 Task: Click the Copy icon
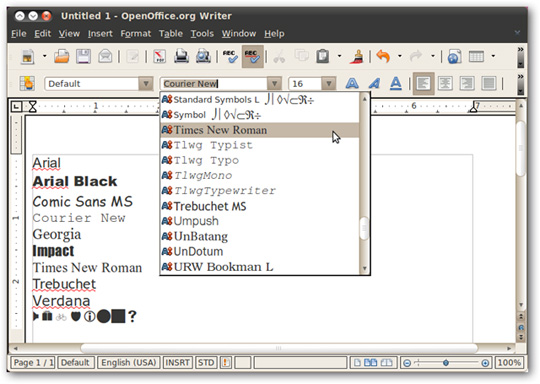point(301,56)
